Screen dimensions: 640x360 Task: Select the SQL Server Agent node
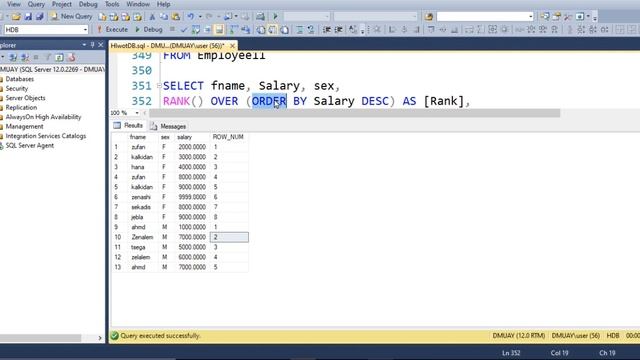tap(29, 146)
